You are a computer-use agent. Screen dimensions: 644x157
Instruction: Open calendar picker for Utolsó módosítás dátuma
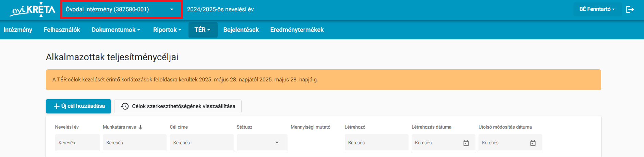(533, 143)
